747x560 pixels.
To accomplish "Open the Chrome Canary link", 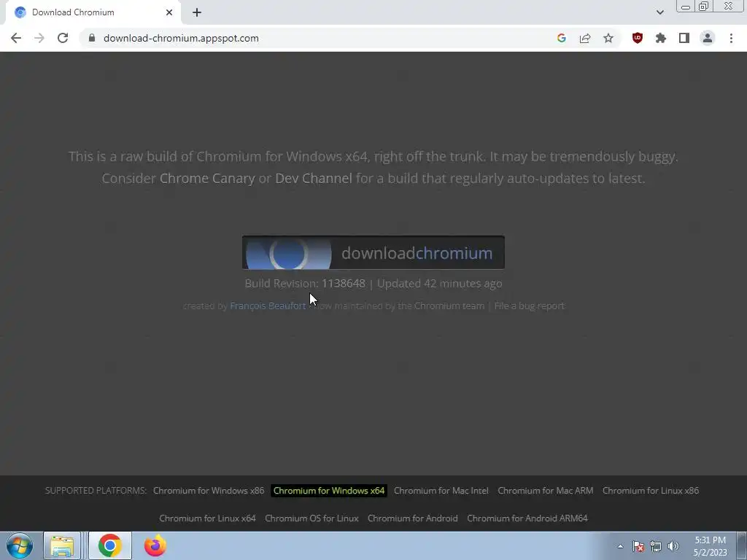I will tap(207, 178).
